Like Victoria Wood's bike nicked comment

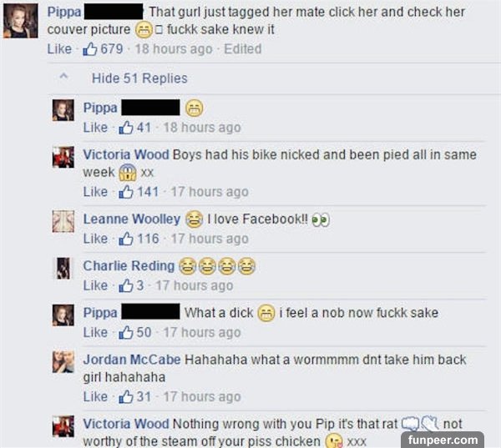(x=95, y=192)
